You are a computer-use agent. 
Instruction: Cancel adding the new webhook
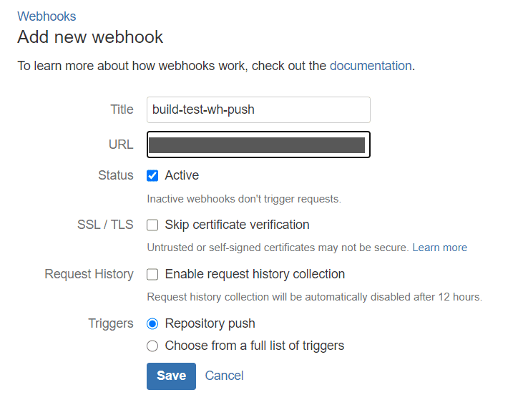point(224,376)
